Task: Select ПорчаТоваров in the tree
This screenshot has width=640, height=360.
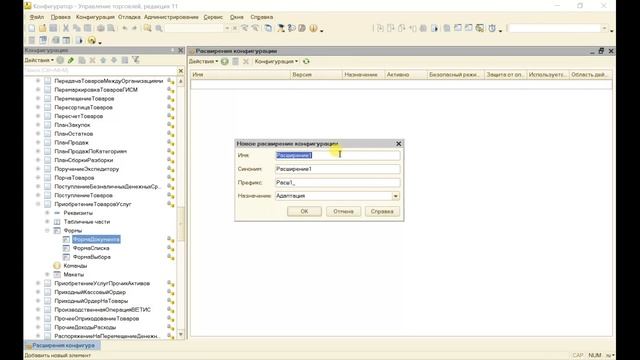Action: tap(74, 178)
